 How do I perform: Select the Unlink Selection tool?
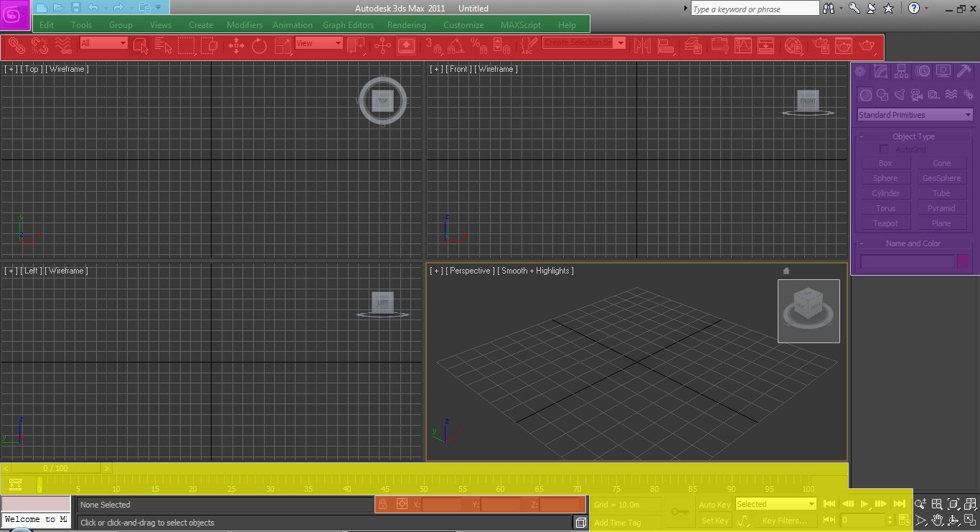[x=39, y=47]
